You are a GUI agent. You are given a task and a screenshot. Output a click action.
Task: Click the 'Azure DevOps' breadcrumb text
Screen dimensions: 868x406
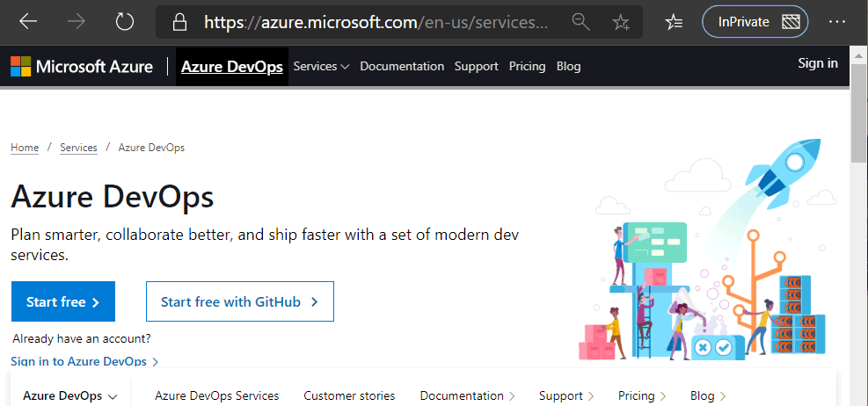[x=151, y=148]
